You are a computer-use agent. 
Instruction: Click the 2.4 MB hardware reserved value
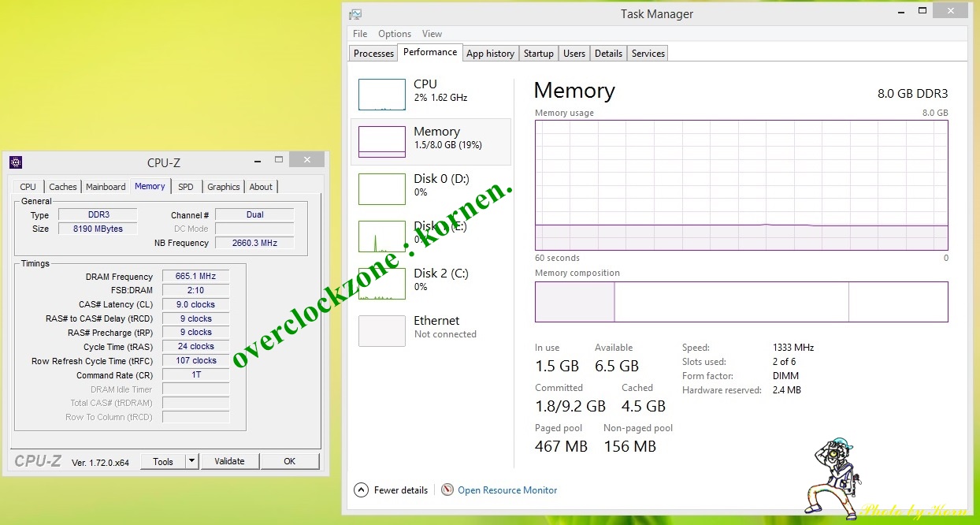[x=787, y=390]
